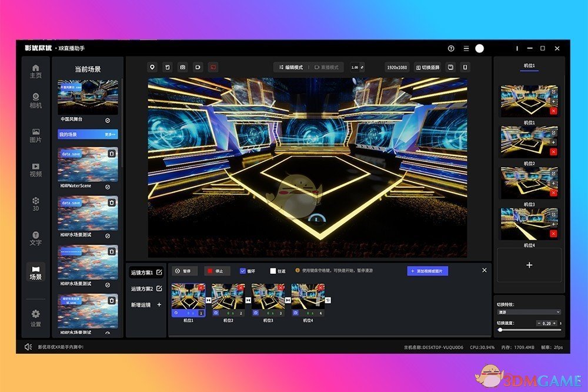Expand 更多>> in 我的场景
588x392 pixels.
tap(111, 134)
